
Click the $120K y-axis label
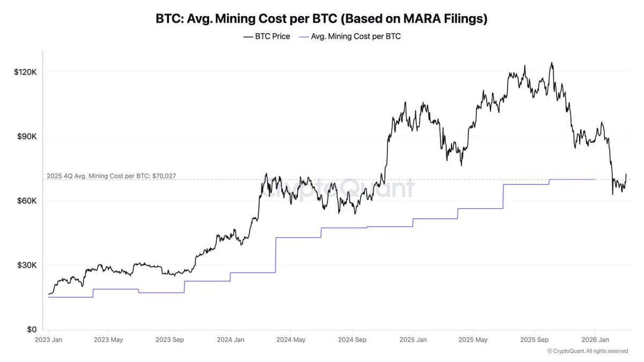tap(25, 72)
